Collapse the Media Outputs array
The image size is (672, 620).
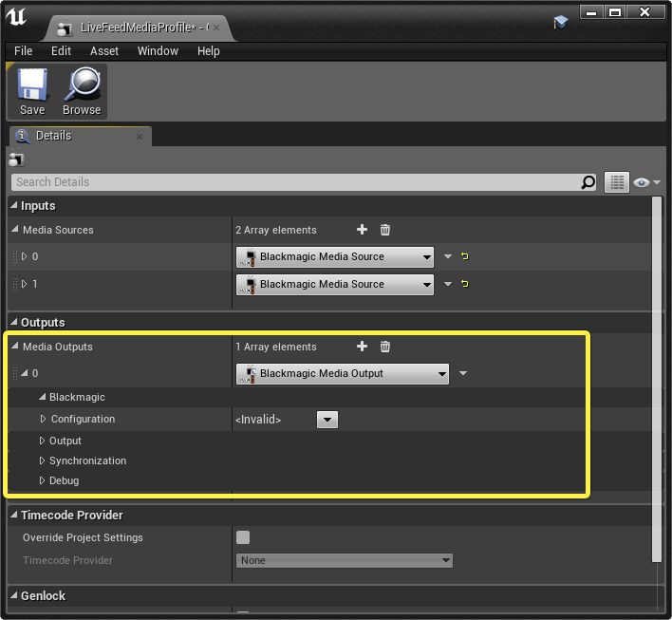[15, 346]
